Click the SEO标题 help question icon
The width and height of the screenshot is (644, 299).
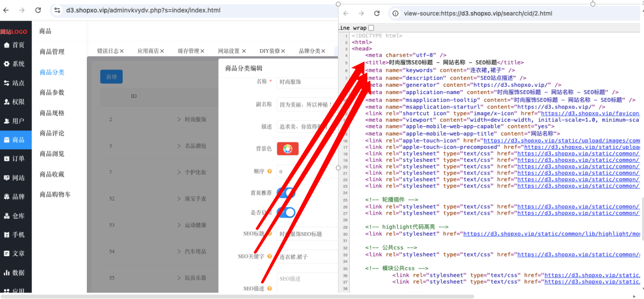(x=269, y=234)
